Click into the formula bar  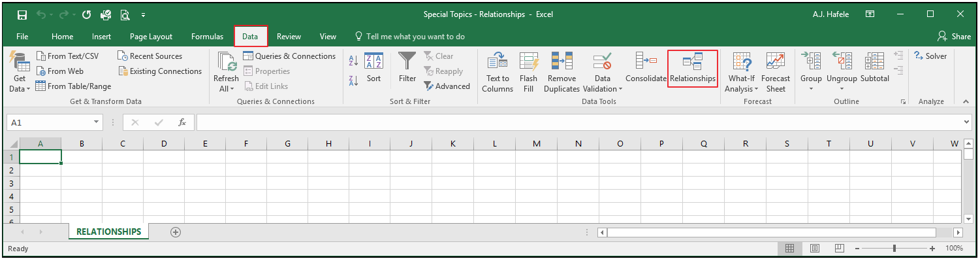(x=578, y=122)
